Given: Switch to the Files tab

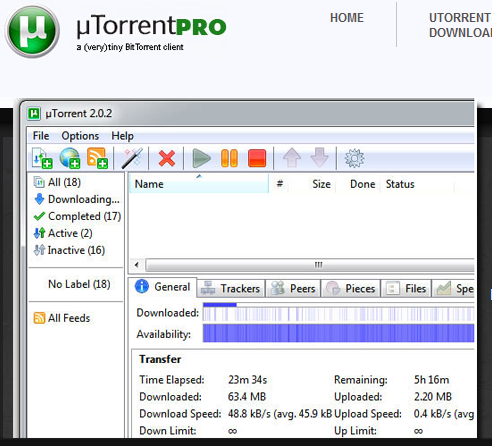Looking at the screenshot, I should pos(406,288).
